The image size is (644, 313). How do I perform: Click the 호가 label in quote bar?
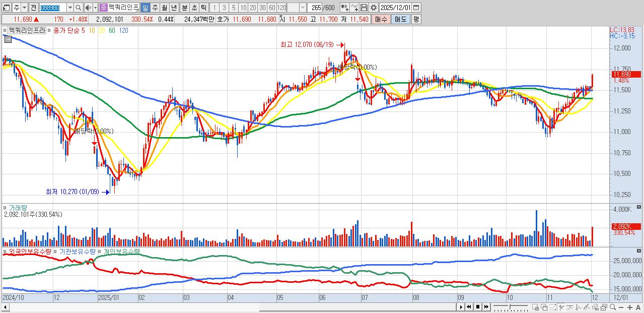[x=222, y=19]
